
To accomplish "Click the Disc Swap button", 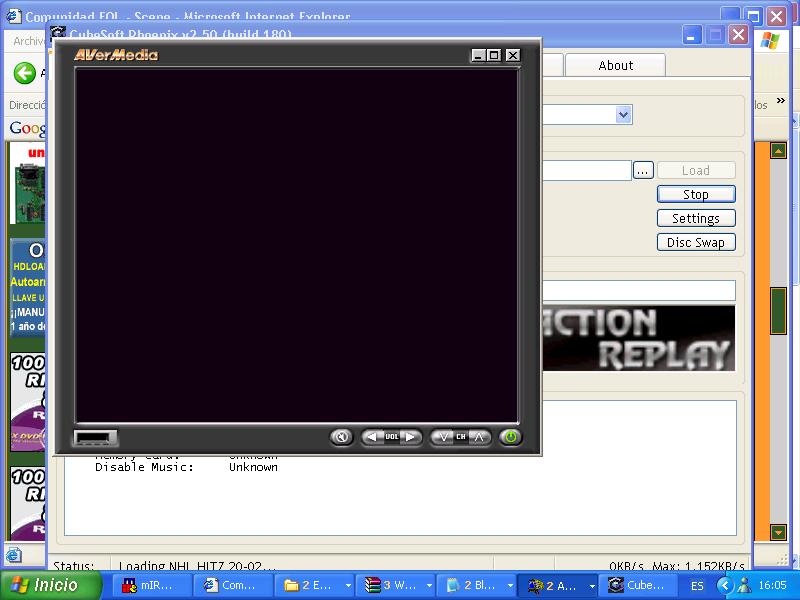I will (696, 242).
